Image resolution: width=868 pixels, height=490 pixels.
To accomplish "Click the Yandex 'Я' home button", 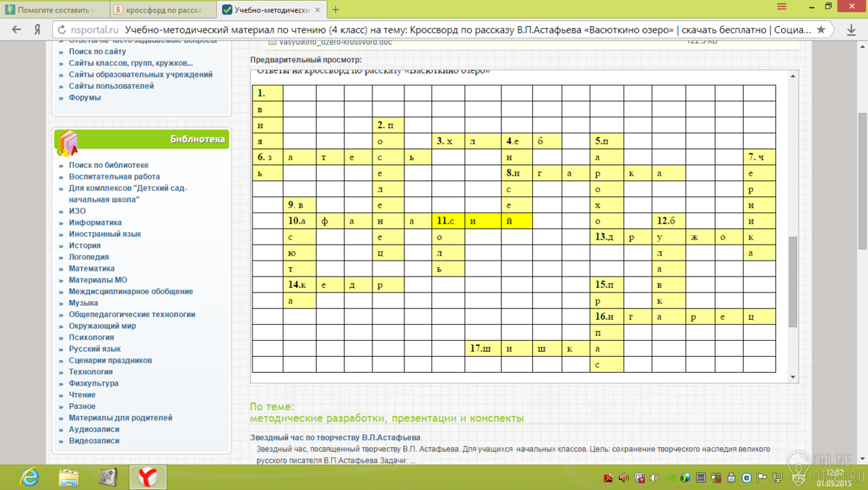I will point(36,30).
